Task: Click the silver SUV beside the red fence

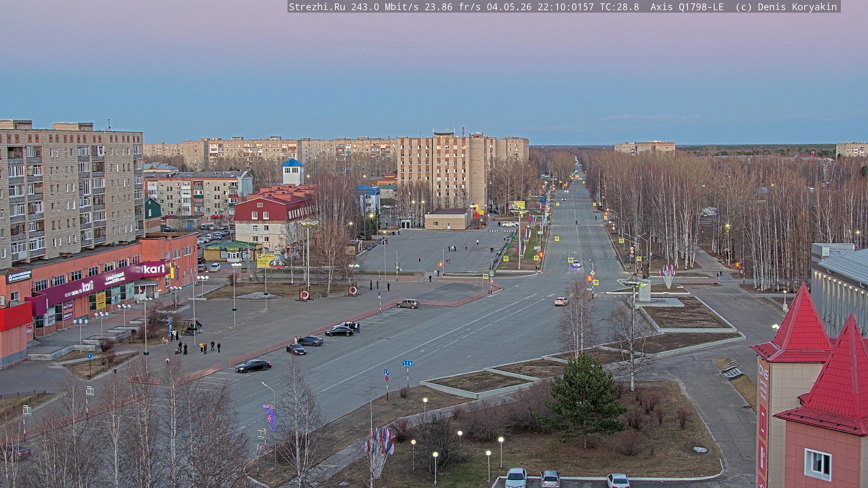Action: 408,303
